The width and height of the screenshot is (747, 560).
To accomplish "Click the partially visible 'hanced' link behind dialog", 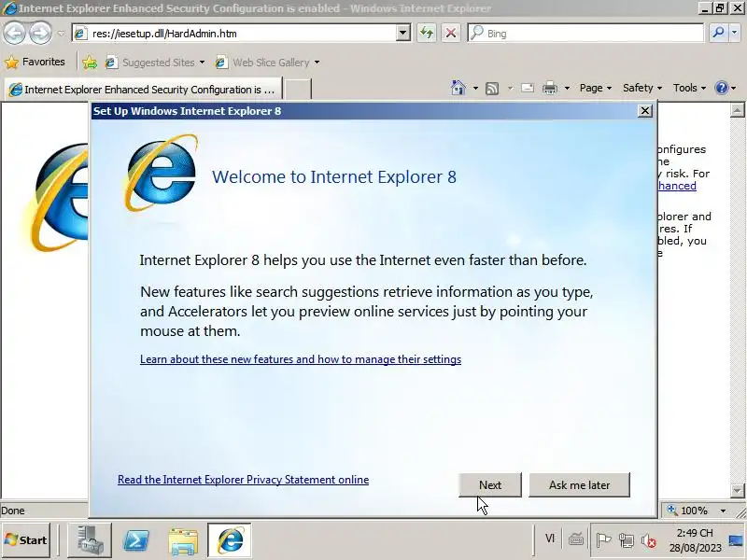I will [677, 186].
